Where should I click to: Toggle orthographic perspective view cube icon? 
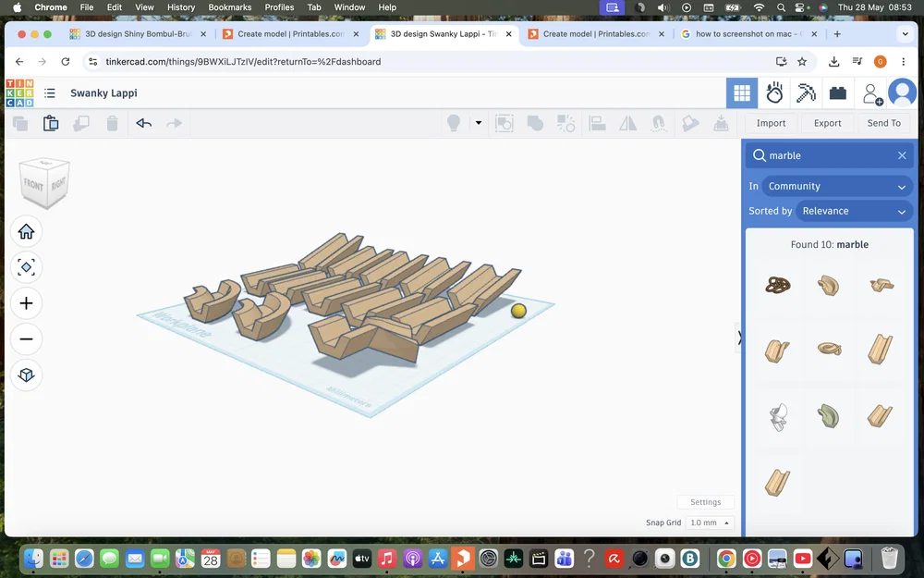coord(26,375)
